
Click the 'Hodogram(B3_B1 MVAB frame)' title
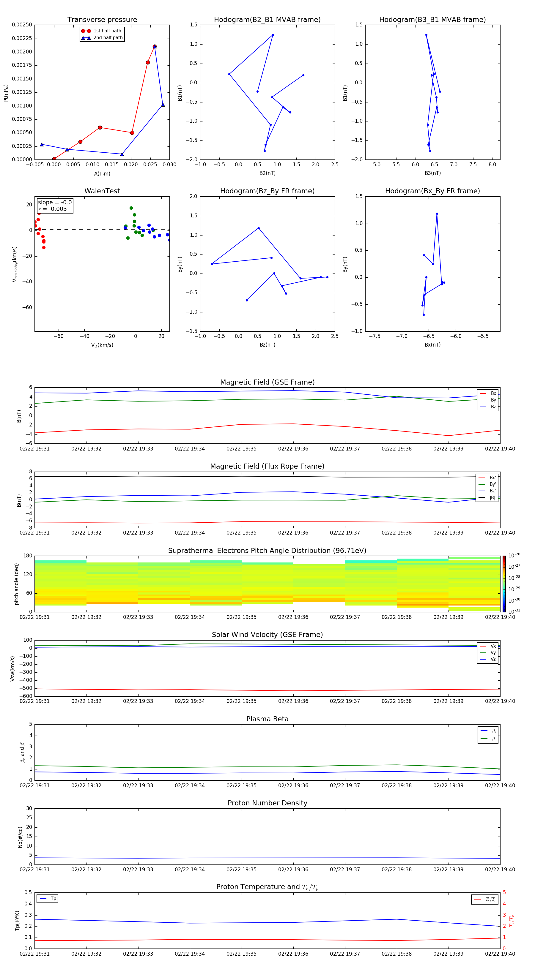[x=432, y=20]
